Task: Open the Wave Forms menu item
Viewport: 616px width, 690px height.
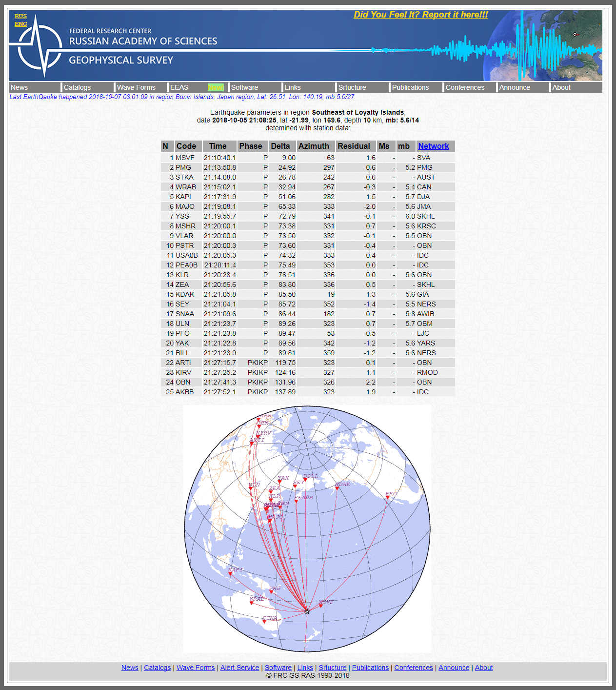Action: coord(136,87)
